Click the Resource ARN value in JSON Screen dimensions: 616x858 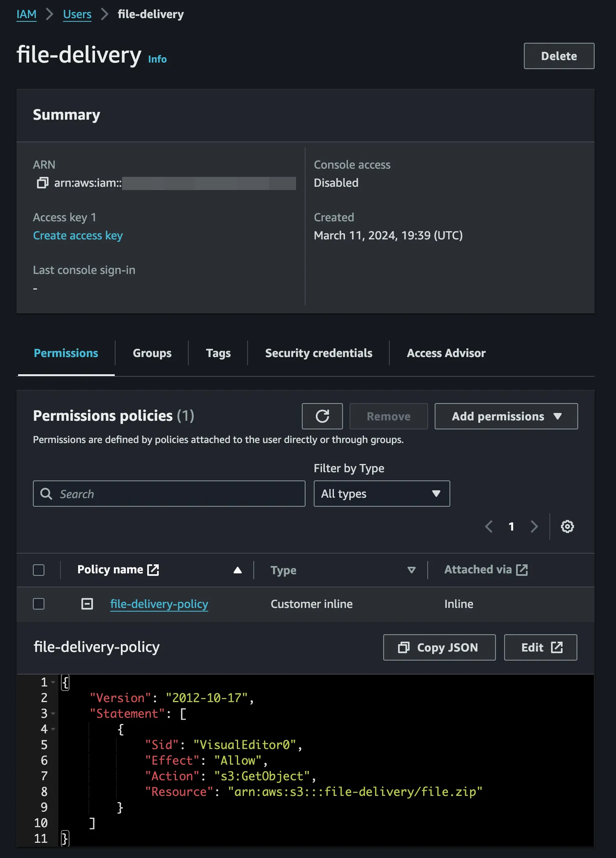355,792
